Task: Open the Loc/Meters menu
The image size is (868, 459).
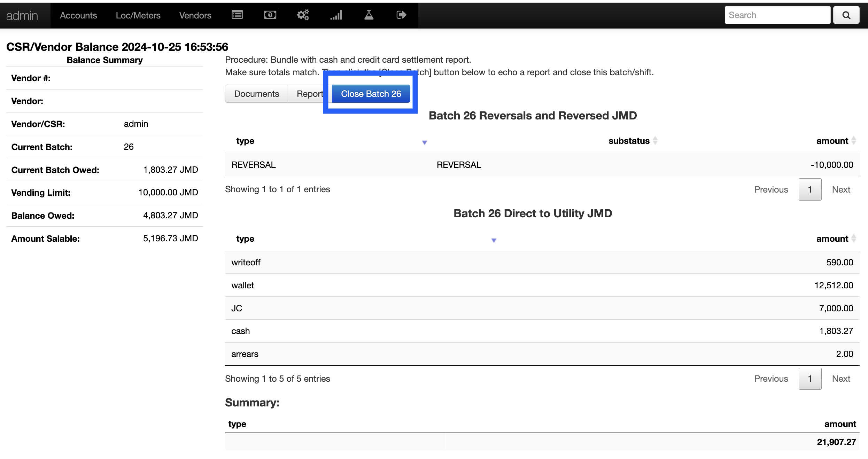Action: click(x=138, y=15)
